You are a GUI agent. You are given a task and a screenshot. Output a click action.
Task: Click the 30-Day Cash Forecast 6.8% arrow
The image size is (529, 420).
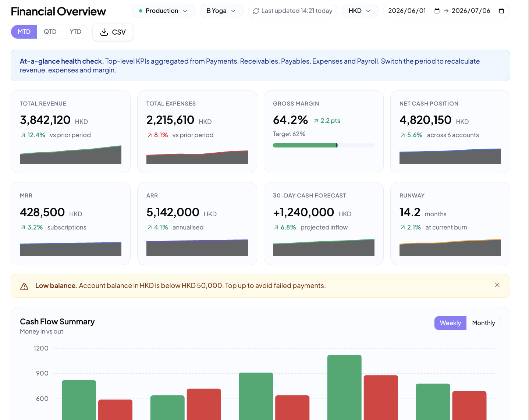pos(276,228)
